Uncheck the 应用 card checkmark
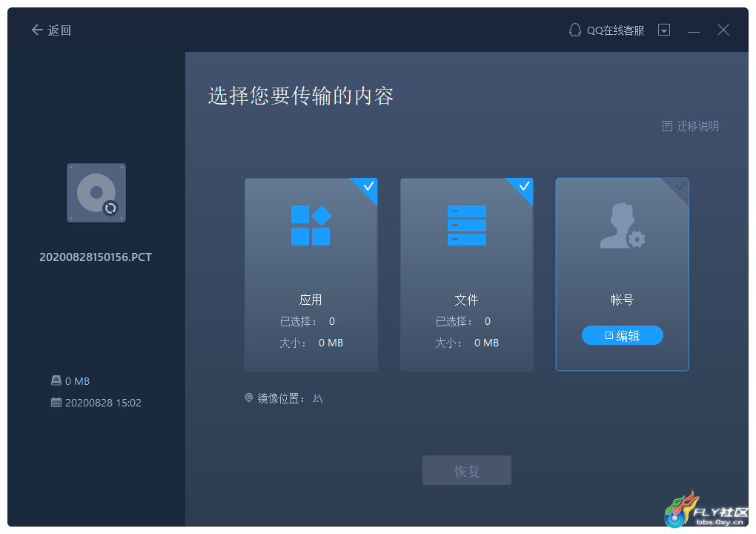The width and height of the screenshot is (756, 534). [x=368, y=186]
